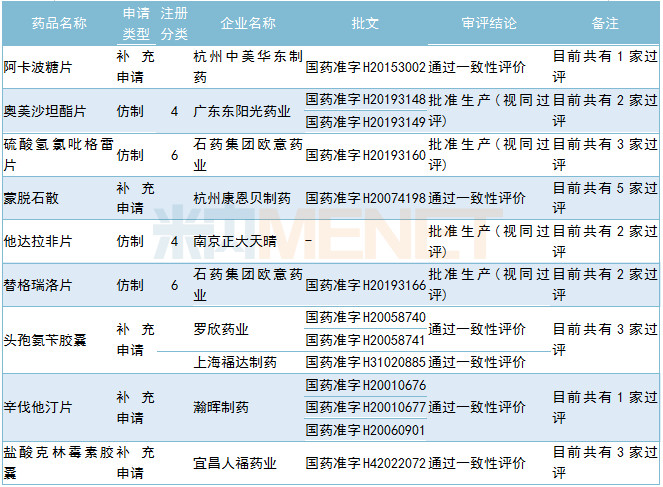663x487 pixels.
Task: Select the drug name 蒙脱石散
Action: pos(31,198)
